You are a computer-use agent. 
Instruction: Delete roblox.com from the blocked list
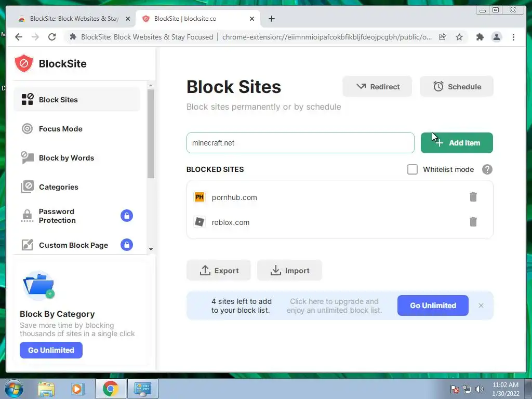tap(473, 222)
